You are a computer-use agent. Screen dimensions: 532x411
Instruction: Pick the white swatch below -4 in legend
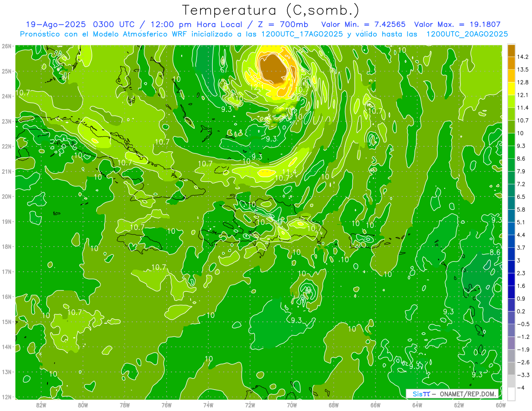click(511, 394)
